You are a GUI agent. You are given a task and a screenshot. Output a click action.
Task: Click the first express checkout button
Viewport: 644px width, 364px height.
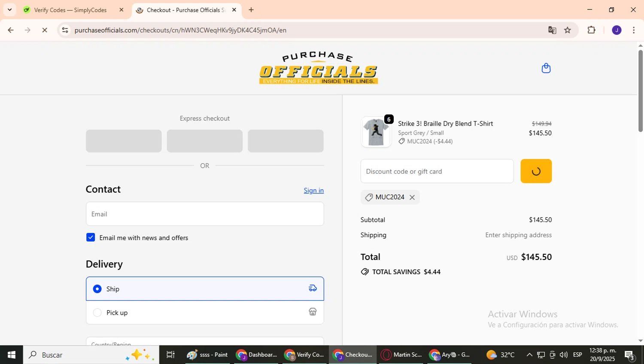point(124,141)
